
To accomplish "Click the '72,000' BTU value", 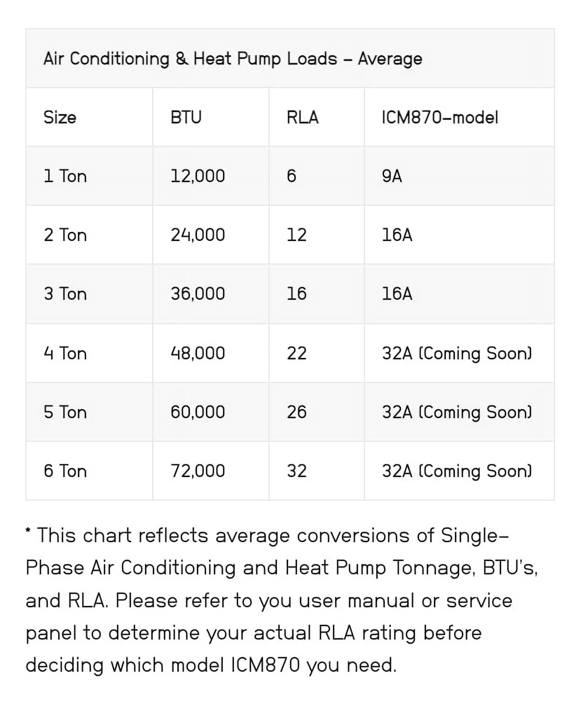I will click(198, 471).
